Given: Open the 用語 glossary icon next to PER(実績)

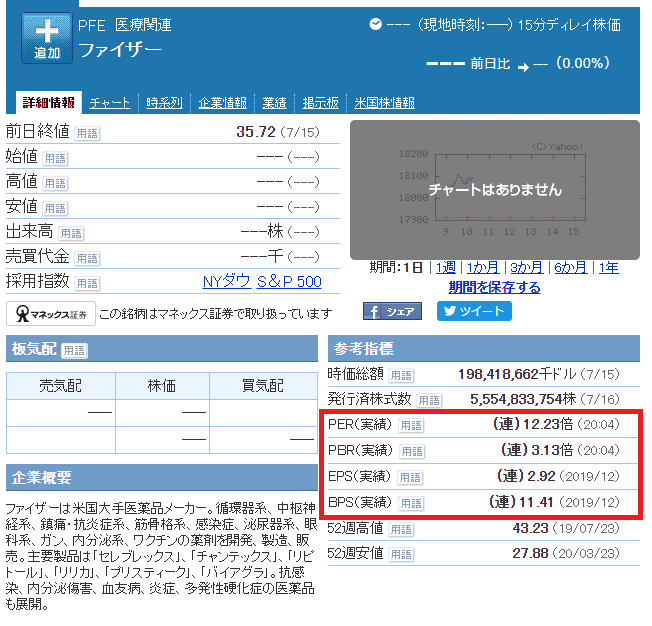Looking at the screenshot, I should tap(411, 426).
